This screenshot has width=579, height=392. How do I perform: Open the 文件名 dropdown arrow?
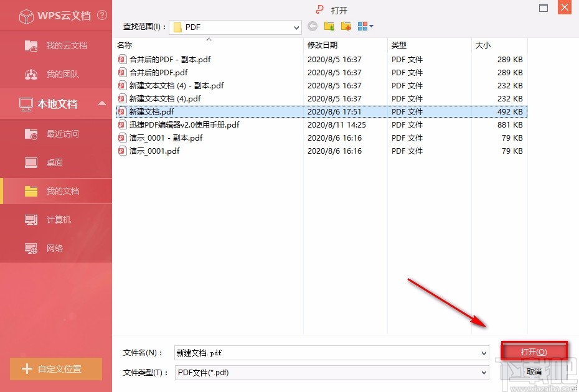coord(485,353)
